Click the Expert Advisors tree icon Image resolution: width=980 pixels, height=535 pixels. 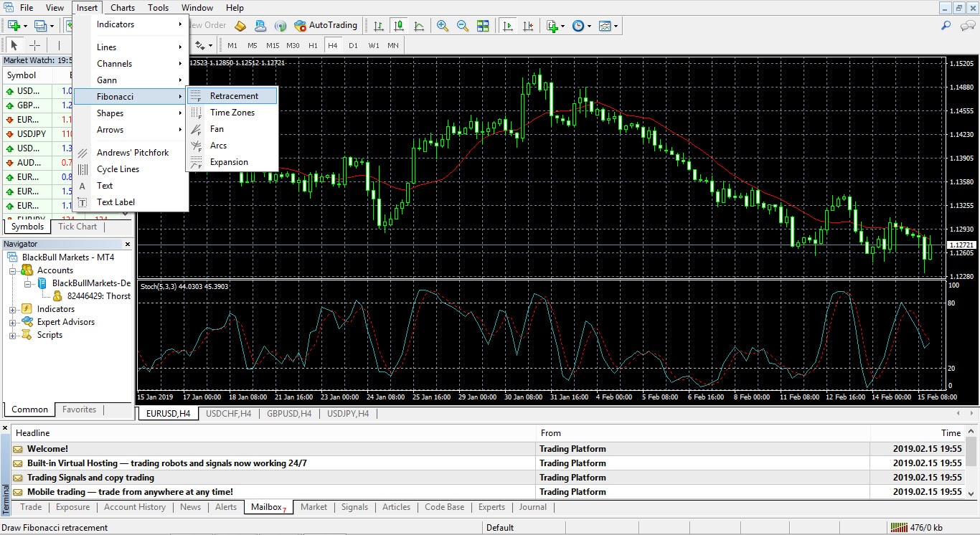click(28, 322)
